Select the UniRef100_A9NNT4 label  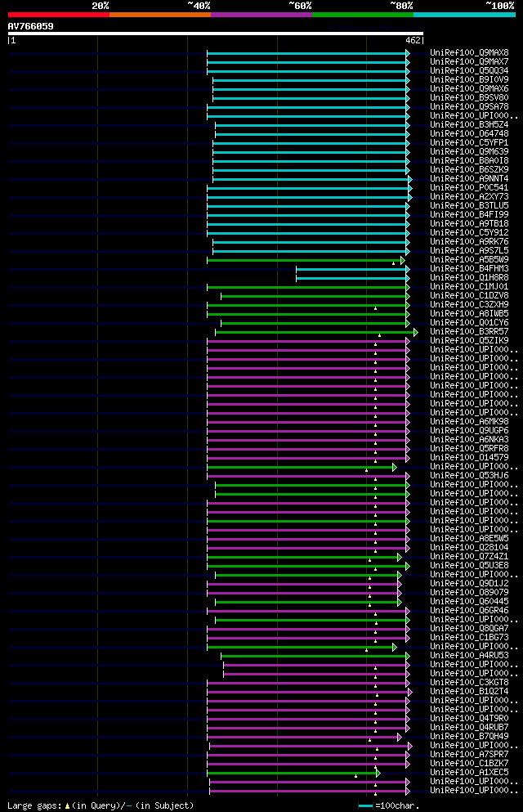(469, 178)
